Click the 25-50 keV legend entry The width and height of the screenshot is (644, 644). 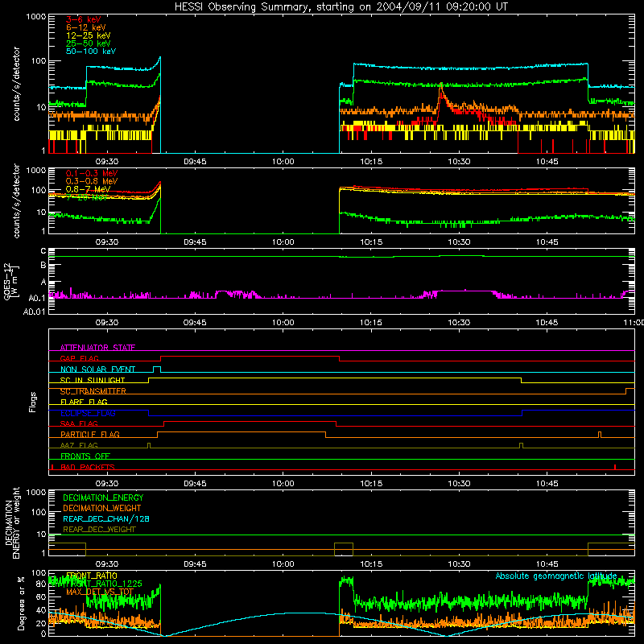[x=88, y=43]
